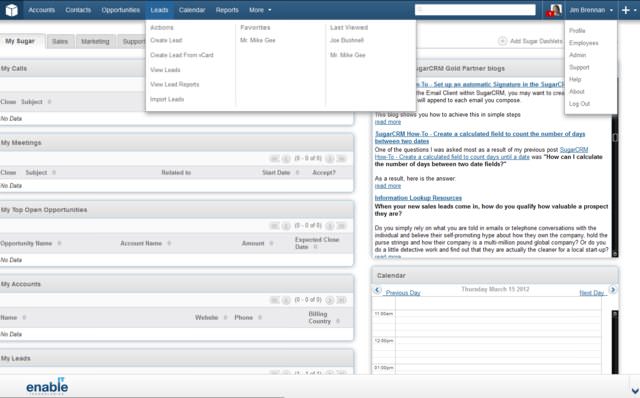
Task: Open the Reports module
Action: pos(227,10)
